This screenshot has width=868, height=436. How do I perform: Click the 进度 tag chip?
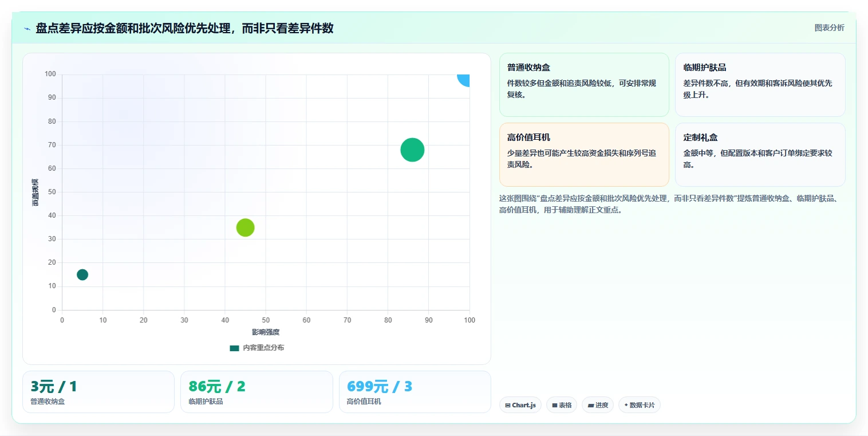point(598,405)
